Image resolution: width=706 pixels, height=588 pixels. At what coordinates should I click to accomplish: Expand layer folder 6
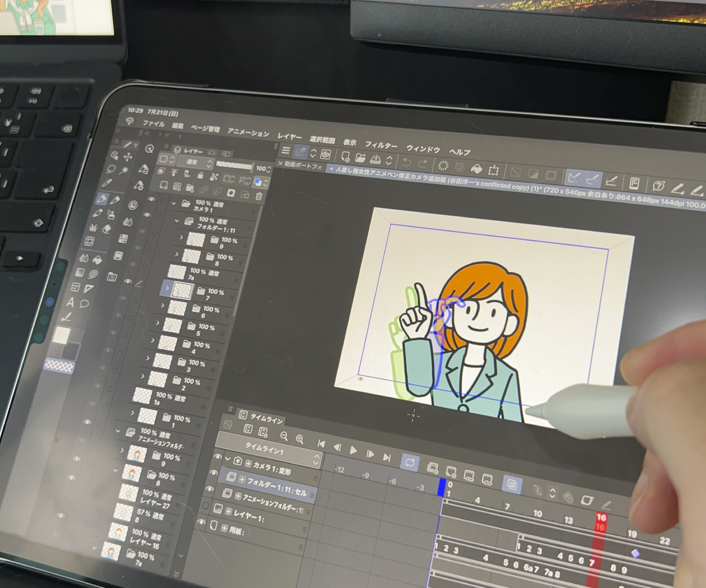[x=162, y=305]
